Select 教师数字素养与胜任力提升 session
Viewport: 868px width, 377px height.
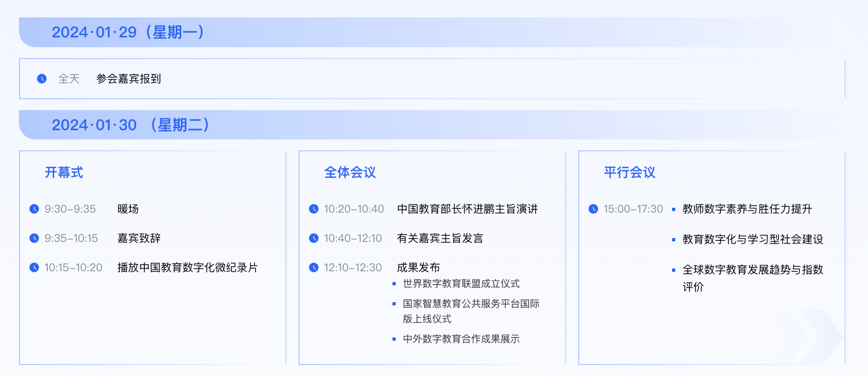[747, 209]
